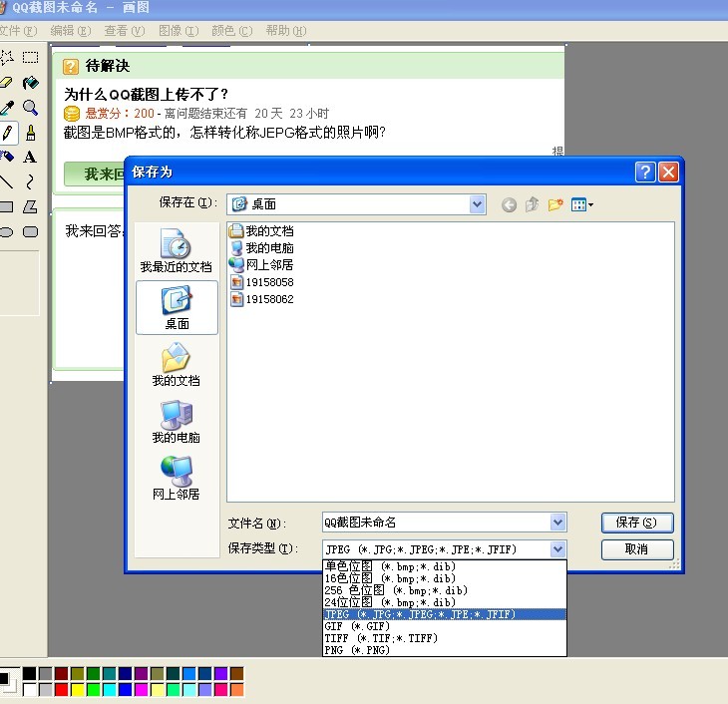Viewport: 728px width, 704px height.
Task: Pick the eraser tool
Action: (7, 83)
